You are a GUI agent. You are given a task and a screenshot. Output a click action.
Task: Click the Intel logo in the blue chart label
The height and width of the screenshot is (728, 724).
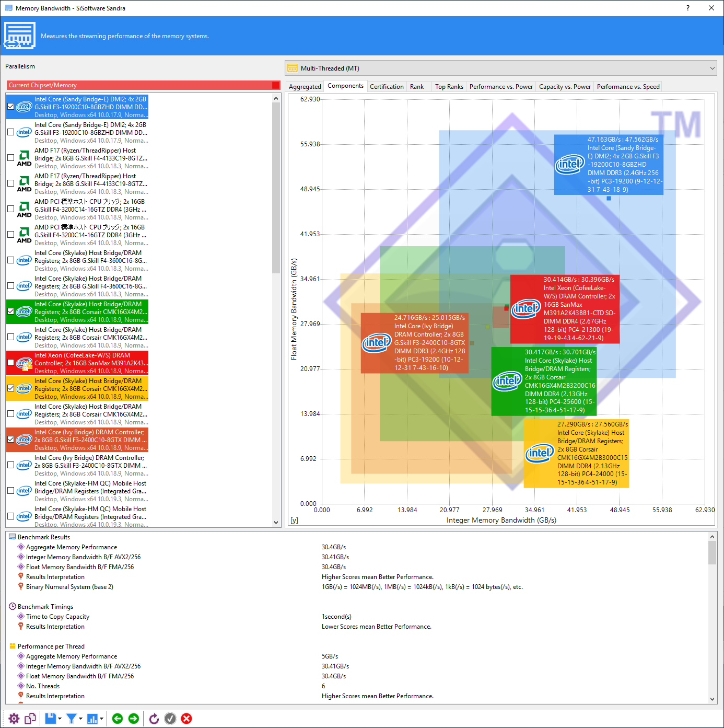click(x=570, y=165)
